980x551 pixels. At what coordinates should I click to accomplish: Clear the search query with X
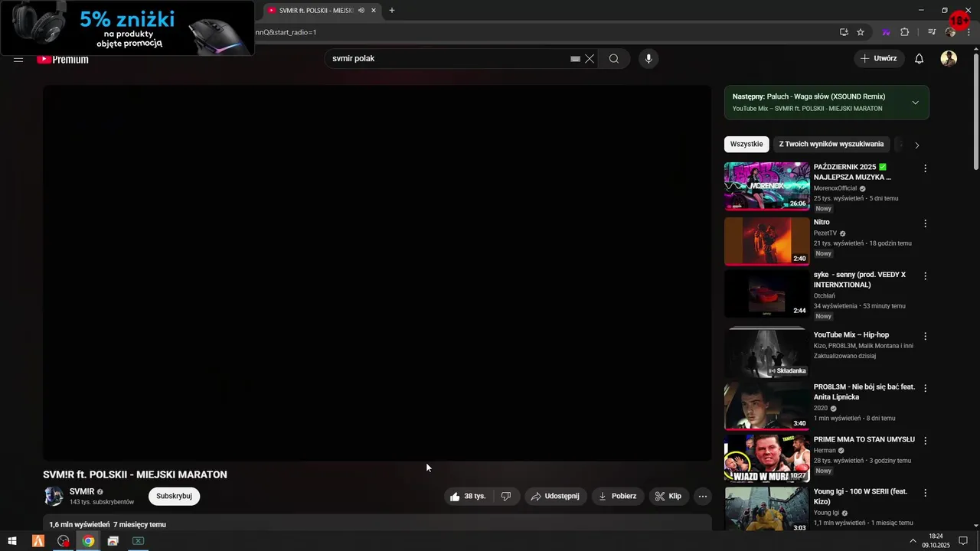pyautogui.click(x=590, y=59)
